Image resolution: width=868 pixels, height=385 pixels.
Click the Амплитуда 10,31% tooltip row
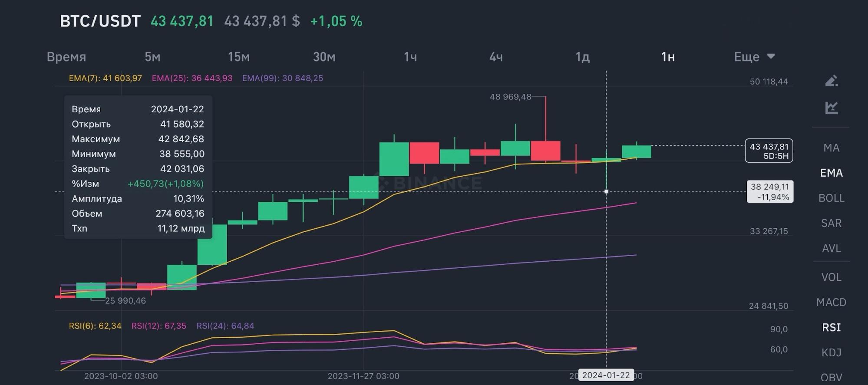point(138,198)
